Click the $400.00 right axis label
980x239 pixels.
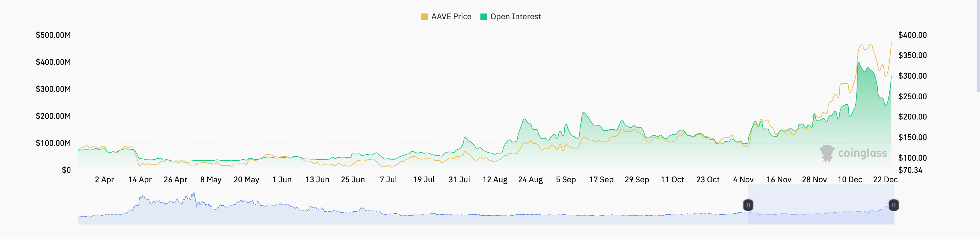[912, 35]
